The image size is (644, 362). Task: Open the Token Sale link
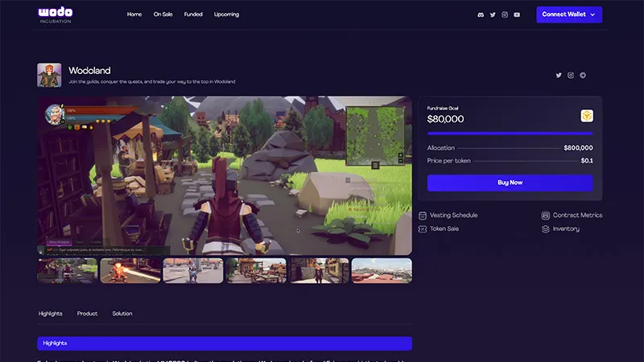(x=444, y=228)
